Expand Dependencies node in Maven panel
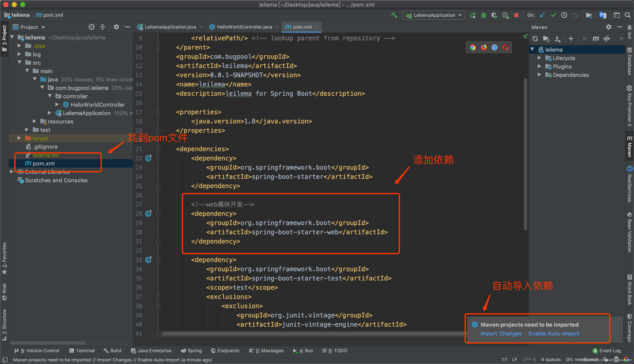The image size is (634, 364). [539, 75]
